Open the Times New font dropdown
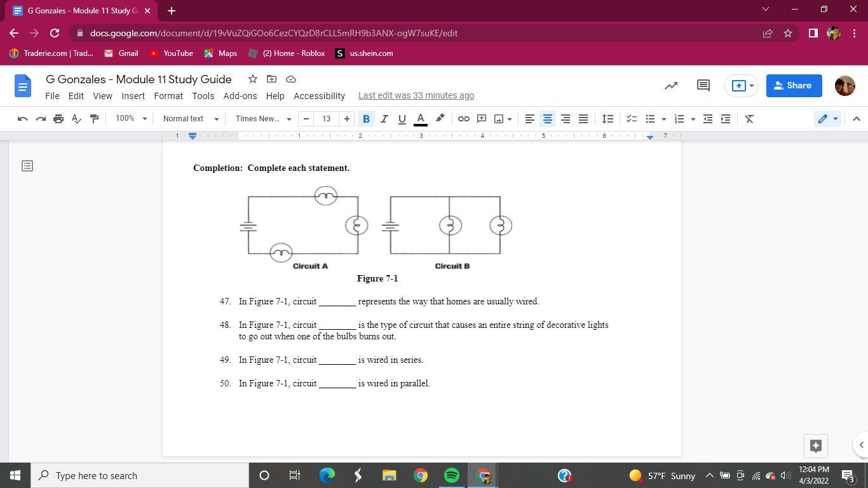The width and height of the screenshot is (868, 488). point(263,119)
